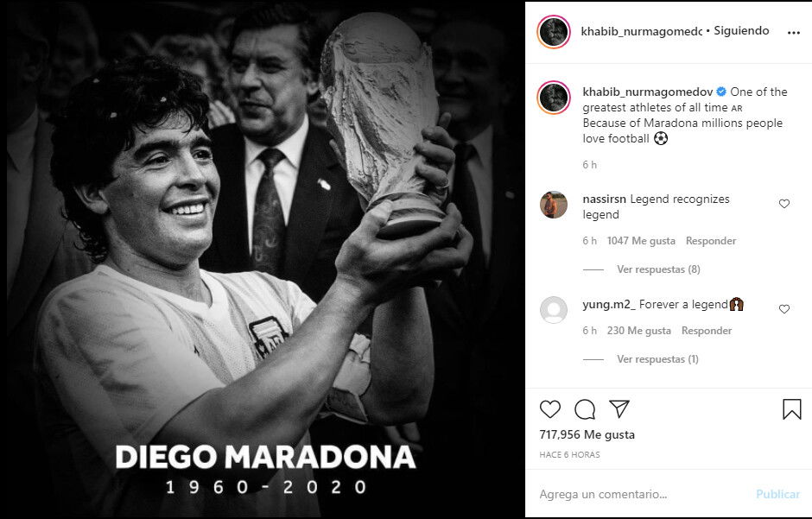Viewport: 812px width, 519px height.
Task: Click khabib_nurmagomedov's header profile picture
Action: point(554,32)
